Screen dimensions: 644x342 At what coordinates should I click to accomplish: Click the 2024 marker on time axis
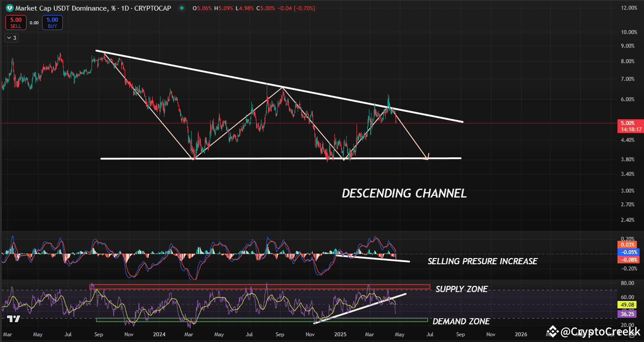(x=158, y=334)
